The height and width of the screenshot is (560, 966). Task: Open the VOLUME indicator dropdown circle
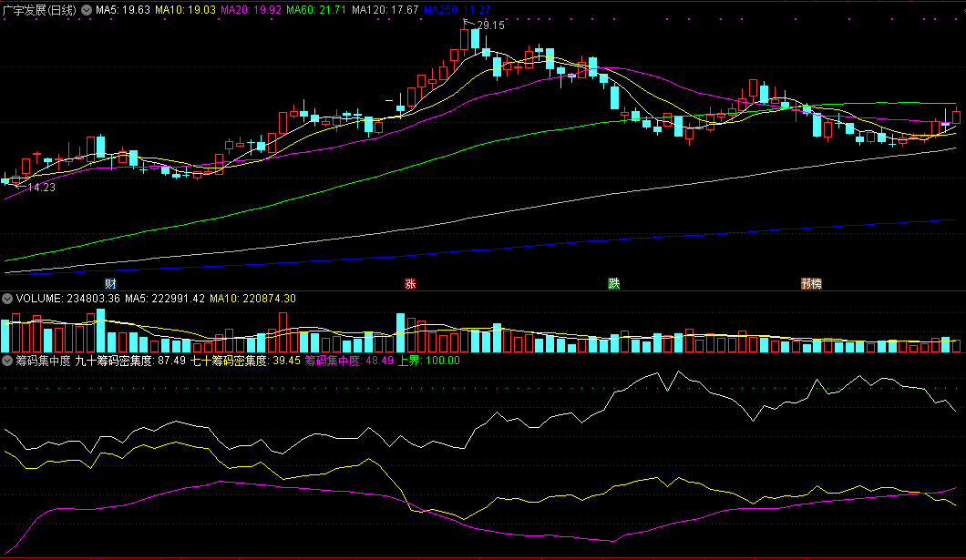[x=7, y=299]
